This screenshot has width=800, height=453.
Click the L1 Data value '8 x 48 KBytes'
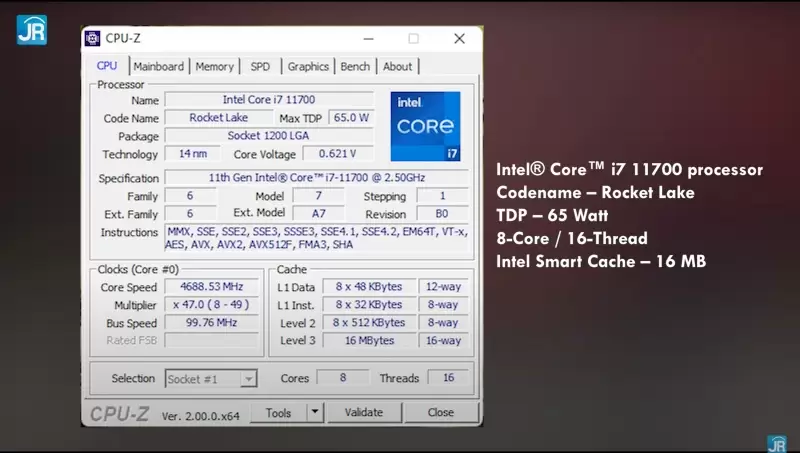click(369, 286)
